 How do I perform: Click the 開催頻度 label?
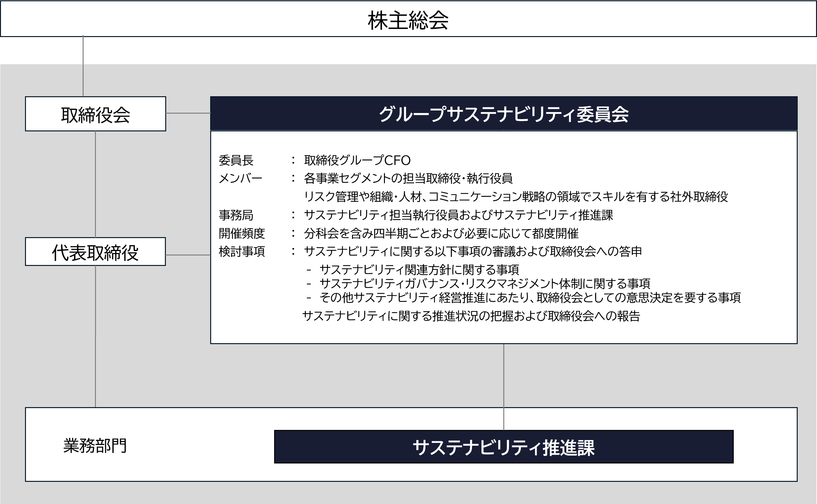click(x=242, y=233)
